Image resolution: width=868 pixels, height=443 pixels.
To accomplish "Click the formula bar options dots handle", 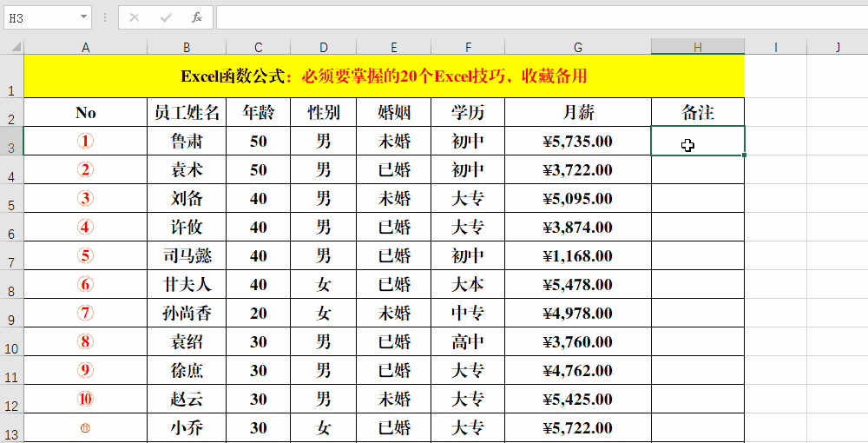I will tap(105, 17).
